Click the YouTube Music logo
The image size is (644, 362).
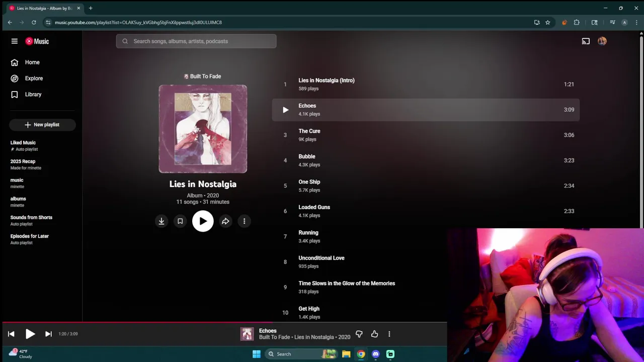pos(37,41)
